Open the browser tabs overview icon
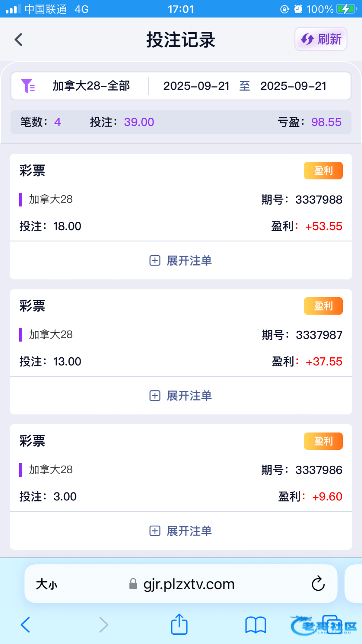The height and width of the screenshot is (644, 362). 332,624
